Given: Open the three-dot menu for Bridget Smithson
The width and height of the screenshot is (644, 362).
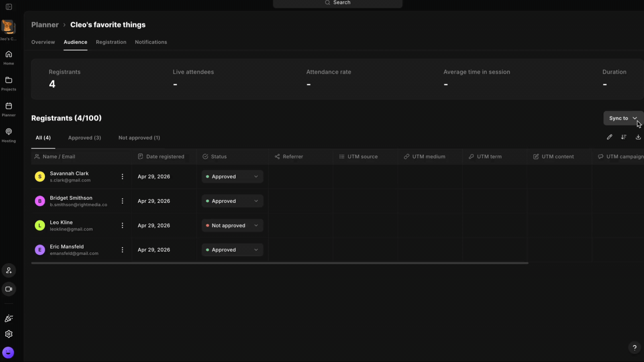Looking at the screenshot, I should (122, 201).
